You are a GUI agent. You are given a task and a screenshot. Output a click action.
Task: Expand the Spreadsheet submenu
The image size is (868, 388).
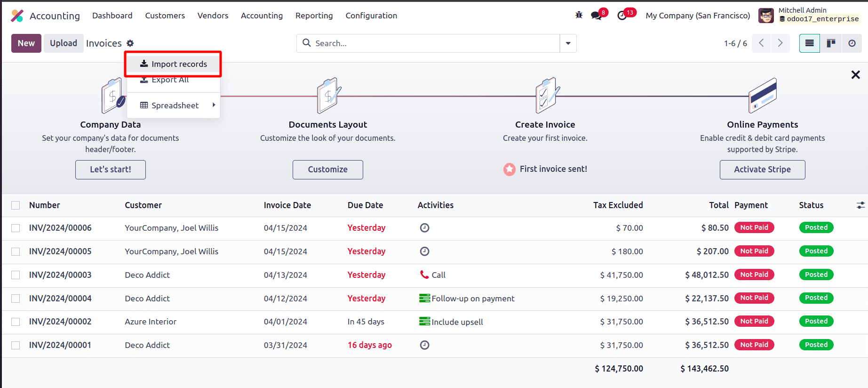(174, 105)
